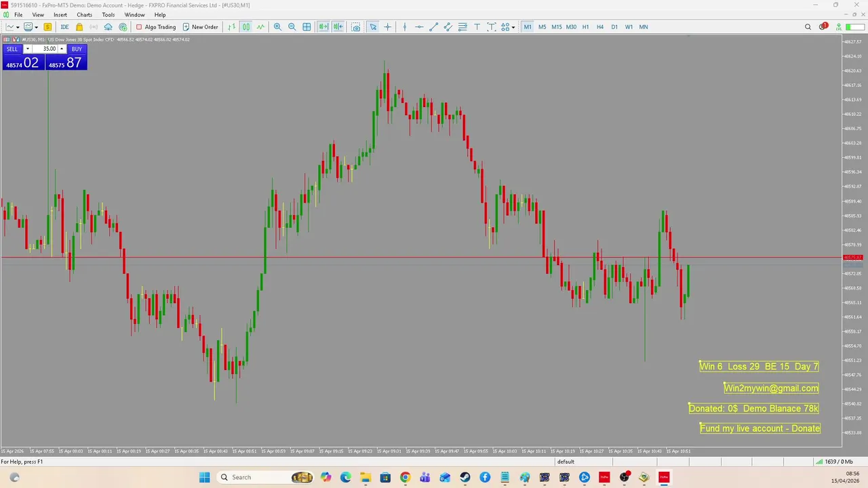Toggle Algo Trading
This screenshot has width=868, height=488.
[156, 27]
